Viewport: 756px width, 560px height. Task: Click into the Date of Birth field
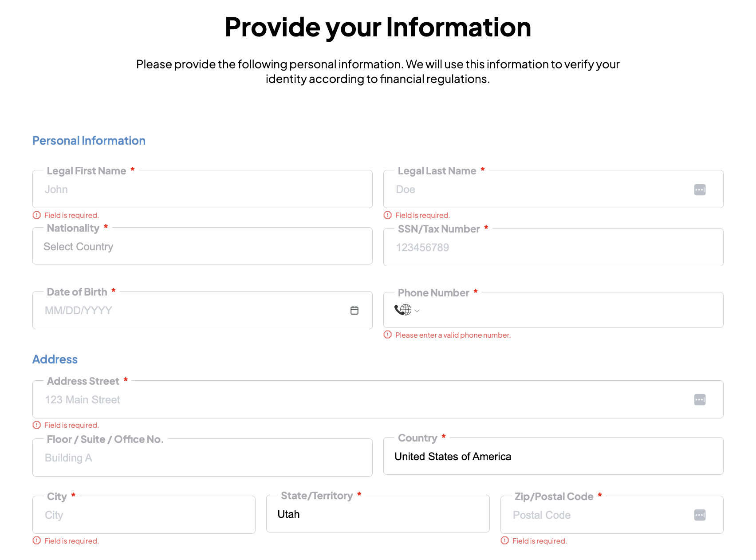195,310
